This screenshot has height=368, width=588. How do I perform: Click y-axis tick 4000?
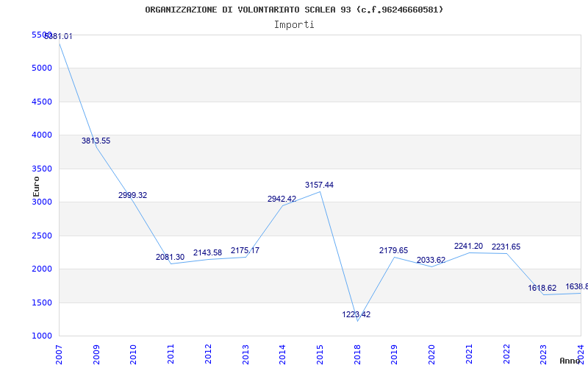(42, 135)
